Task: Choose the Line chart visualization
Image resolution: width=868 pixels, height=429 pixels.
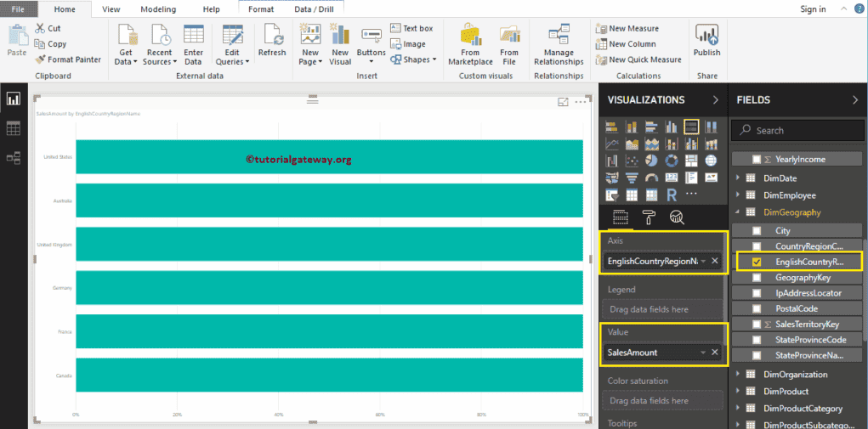Action: pos(612,144)
